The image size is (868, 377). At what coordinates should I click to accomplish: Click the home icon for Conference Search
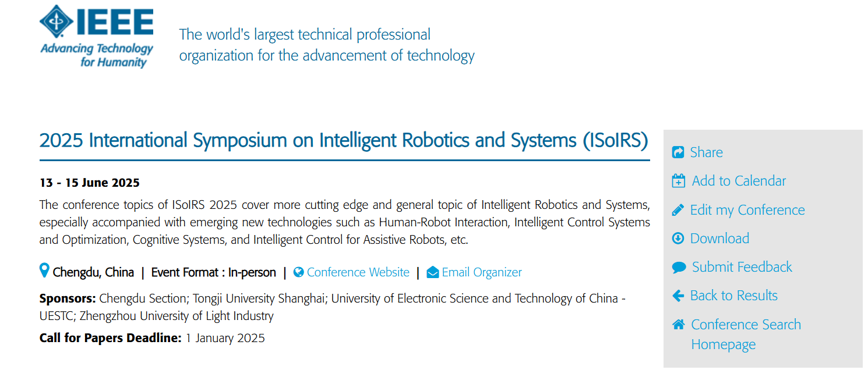[x=679, y=325]
